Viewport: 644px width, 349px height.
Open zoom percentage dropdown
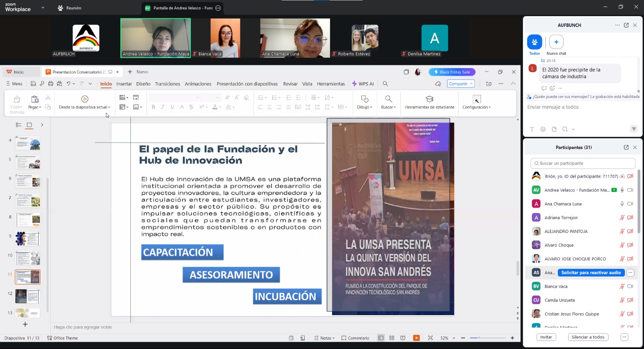click(454, 338)
